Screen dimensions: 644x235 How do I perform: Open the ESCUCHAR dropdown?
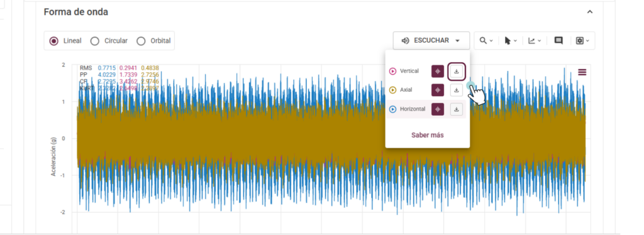(431, 41)
